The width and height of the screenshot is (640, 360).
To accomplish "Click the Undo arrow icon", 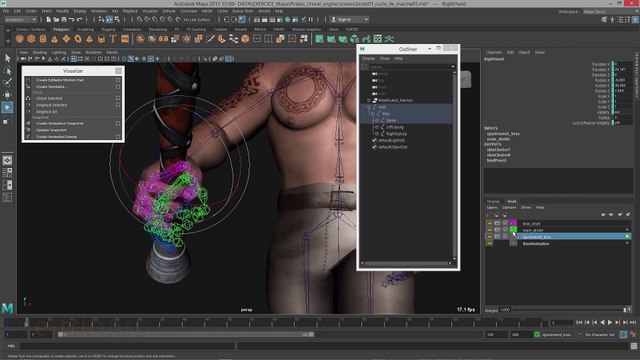I will [x=72, y=19].
